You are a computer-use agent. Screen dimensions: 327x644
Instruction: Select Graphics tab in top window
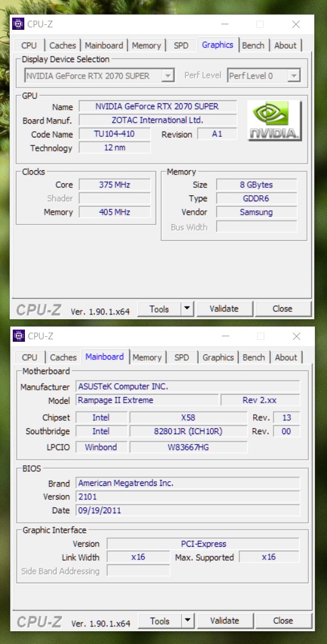[x=218, y=45]
